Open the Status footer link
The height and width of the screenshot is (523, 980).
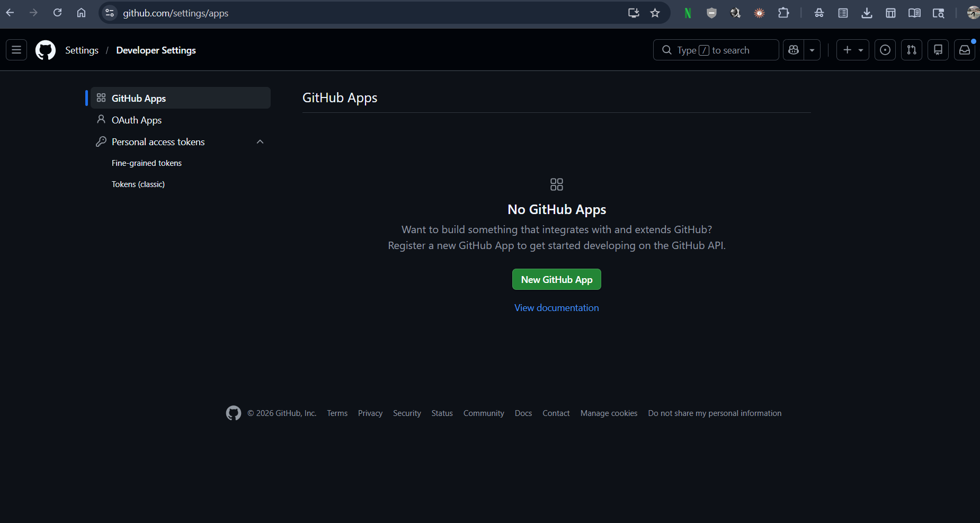(x=442, y=413)
